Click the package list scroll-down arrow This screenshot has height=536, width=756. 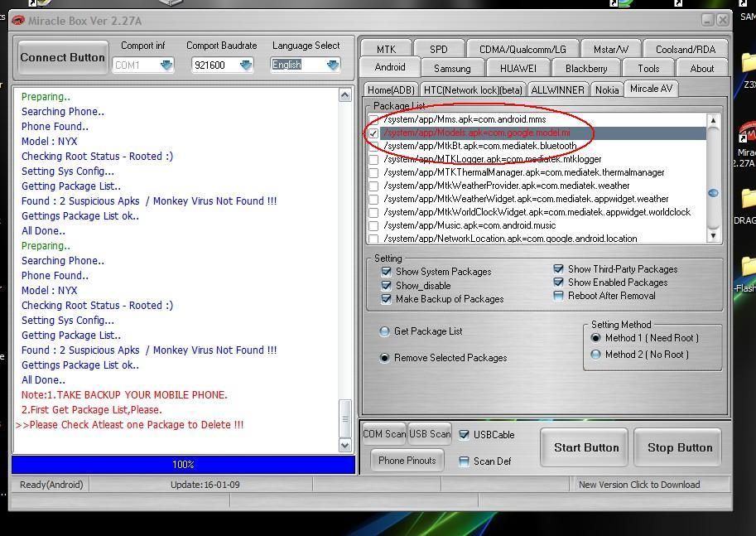[713, 236]
